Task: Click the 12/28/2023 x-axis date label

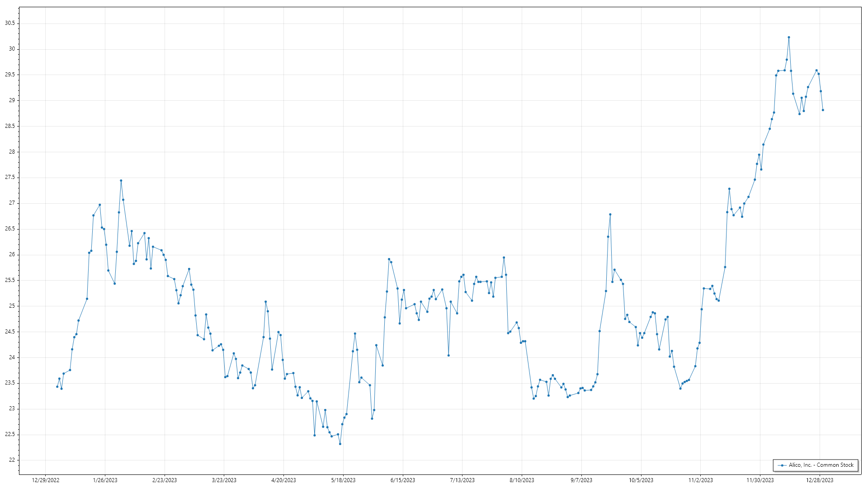Action: [820, 480]
